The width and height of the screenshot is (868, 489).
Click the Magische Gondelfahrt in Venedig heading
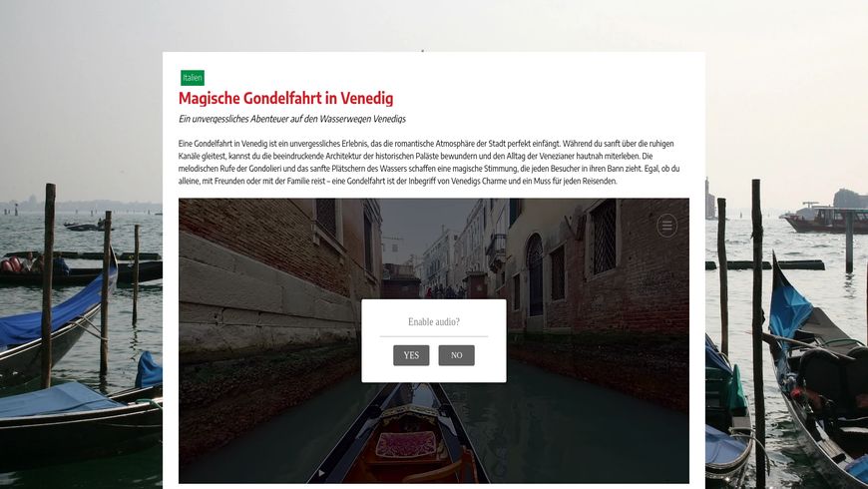[x=285, y=98]
